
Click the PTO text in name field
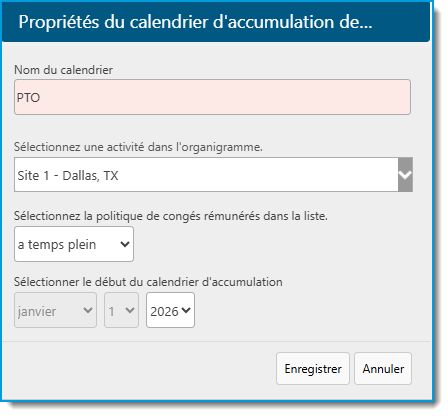click(x=28, y=98)
